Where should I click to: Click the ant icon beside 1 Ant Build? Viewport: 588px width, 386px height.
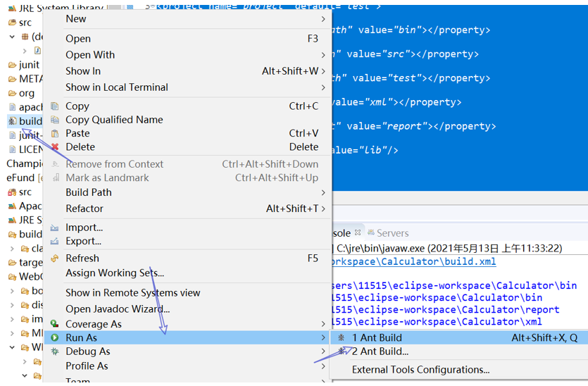[x=342, y=337]
